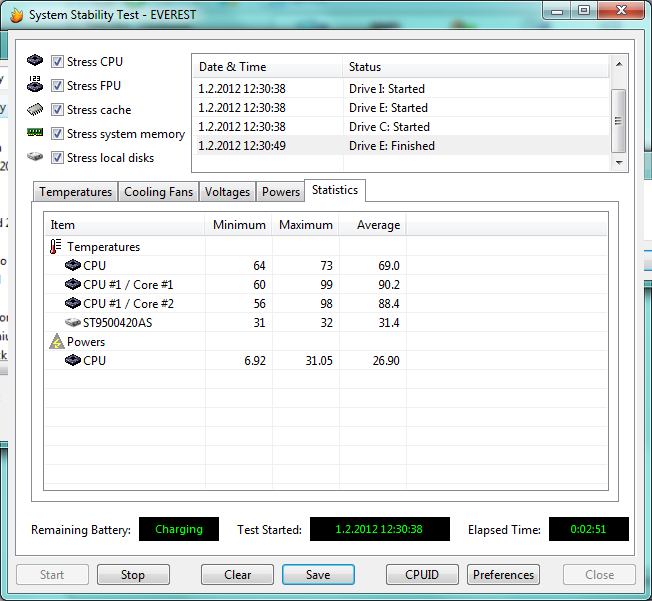Click the 6.92 minimum power value
Viewport: 652px width, 601px height.
tap(255, 361)
